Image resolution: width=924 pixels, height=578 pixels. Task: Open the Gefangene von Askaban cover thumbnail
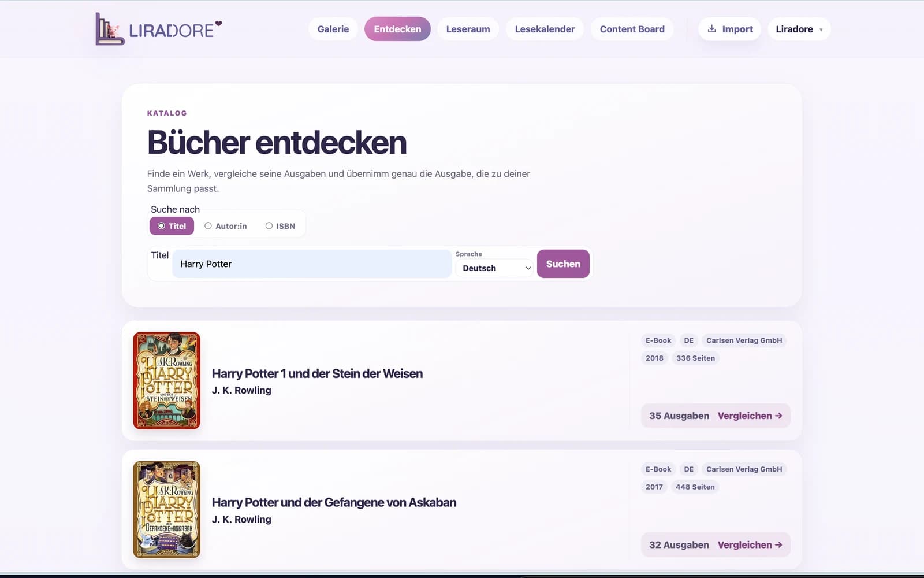click(x=166, y=509)
